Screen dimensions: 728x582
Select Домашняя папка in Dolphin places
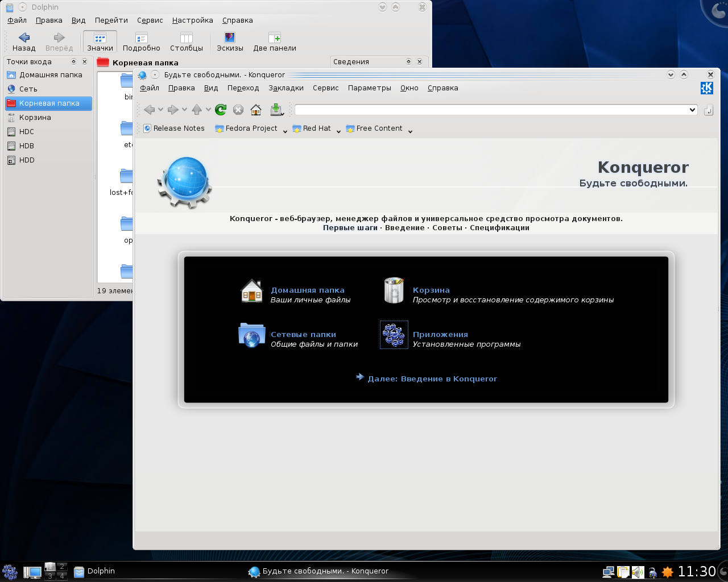tap(48, 75)
